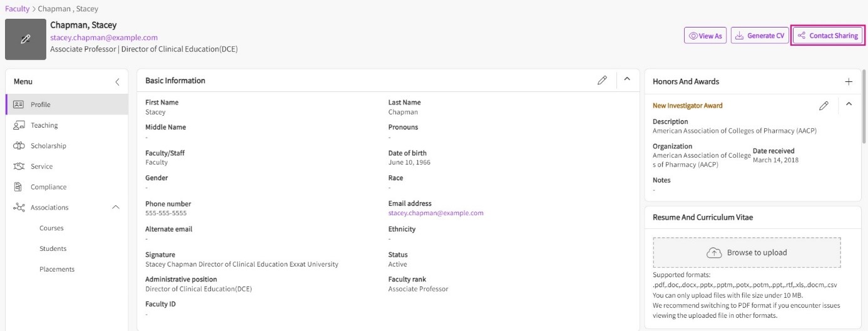
Task: Edit Basic Information with pencil icon
Action: pos(602,80)
